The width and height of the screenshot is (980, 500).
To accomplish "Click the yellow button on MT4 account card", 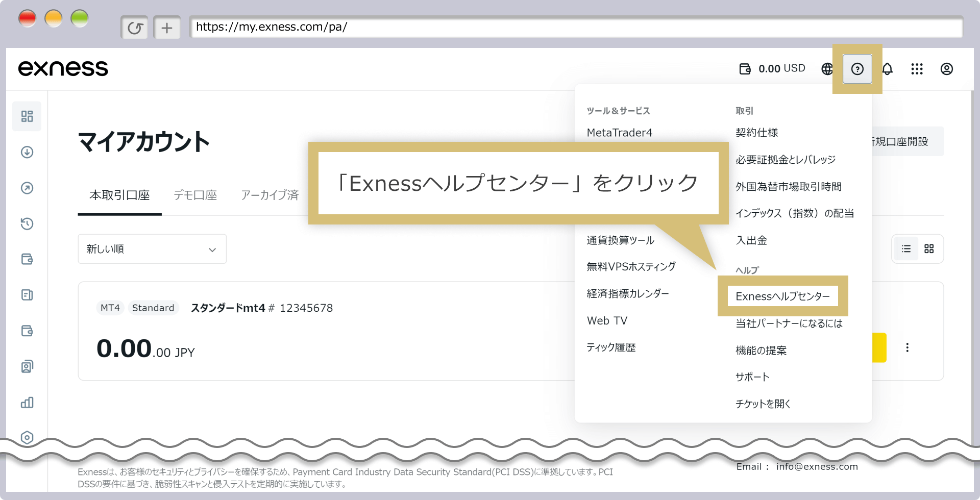I will [879, 347].
